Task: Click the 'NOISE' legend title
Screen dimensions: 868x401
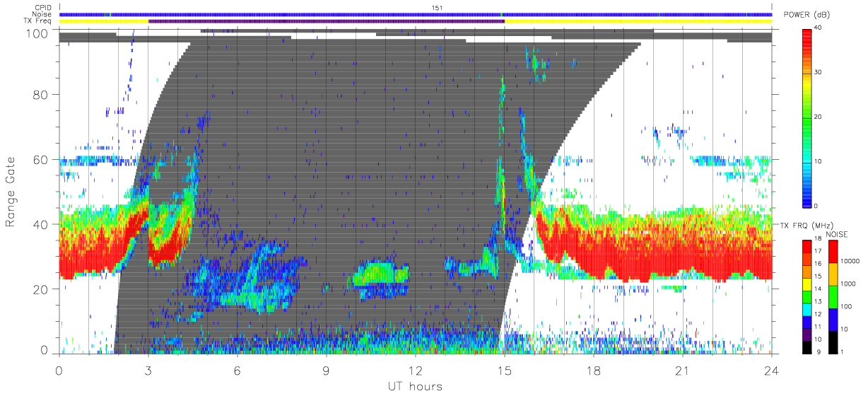Action: [837, 234]
